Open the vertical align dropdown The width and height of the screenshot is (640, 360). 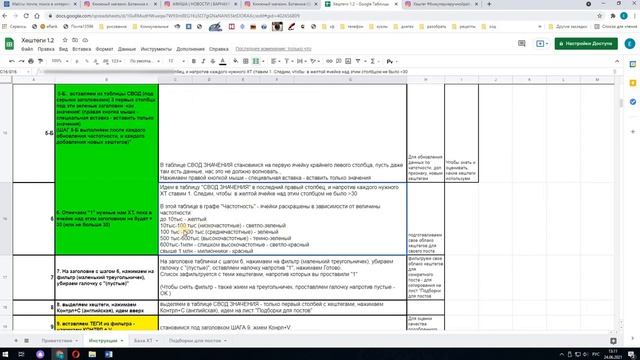[x=288, y=61]
